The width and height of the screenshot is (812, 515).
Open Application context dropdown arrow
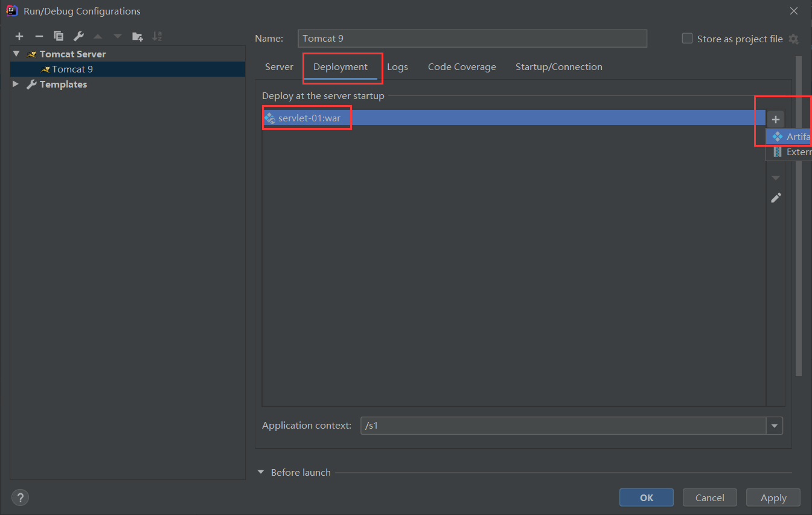(775, 426)
